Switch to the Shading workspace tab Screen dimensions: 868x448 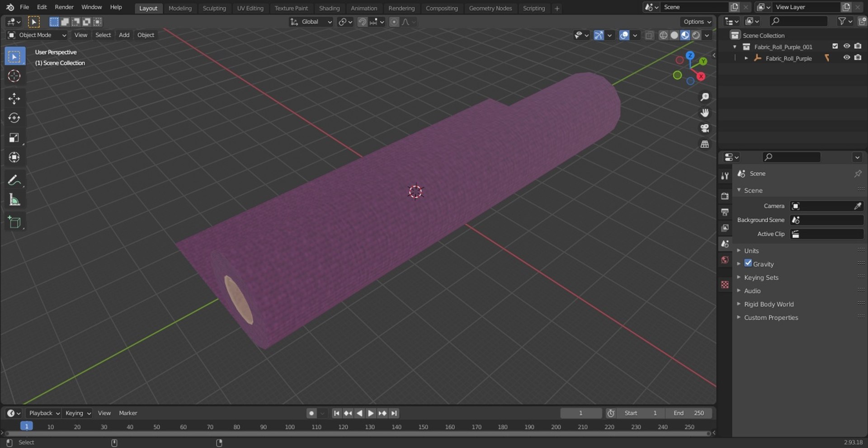(x=329, y=8)
